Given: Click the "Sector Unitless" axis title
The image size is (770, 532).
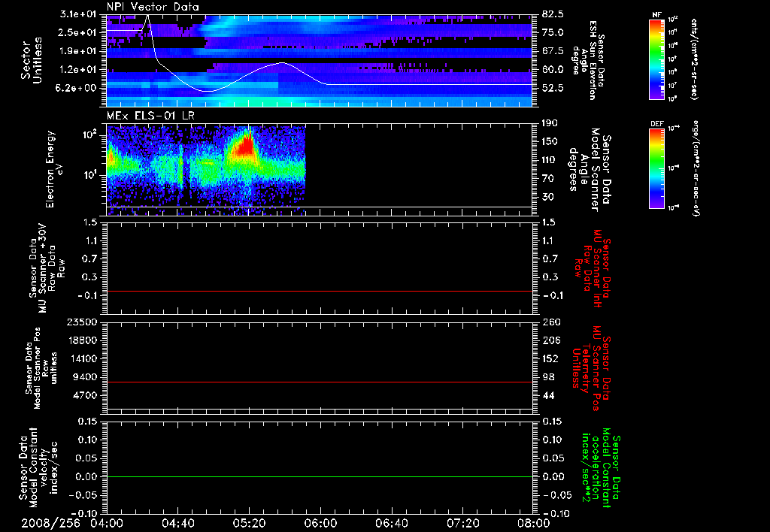Looking at the screenshot, I should tap(32, 60).
